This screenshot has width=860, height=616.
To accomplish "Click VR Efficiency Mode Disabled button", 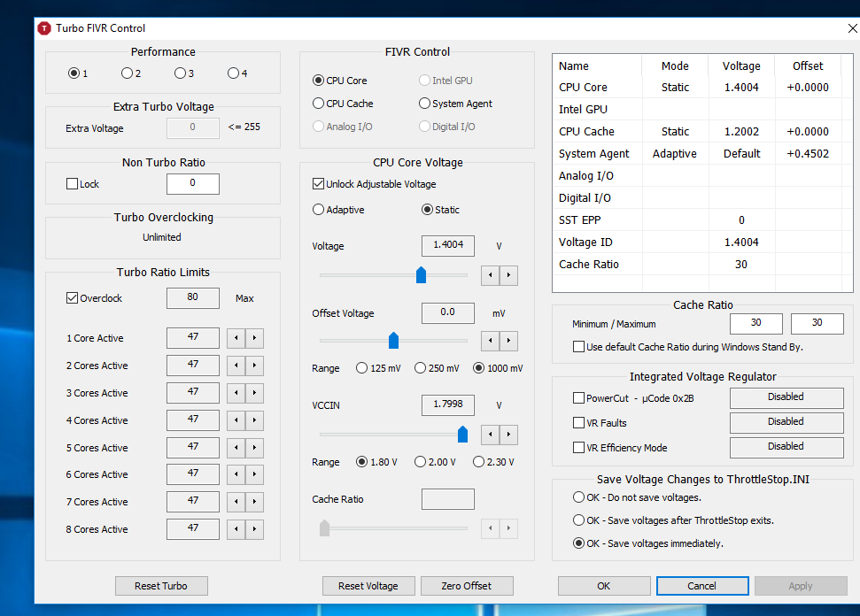I will [786, 447].
